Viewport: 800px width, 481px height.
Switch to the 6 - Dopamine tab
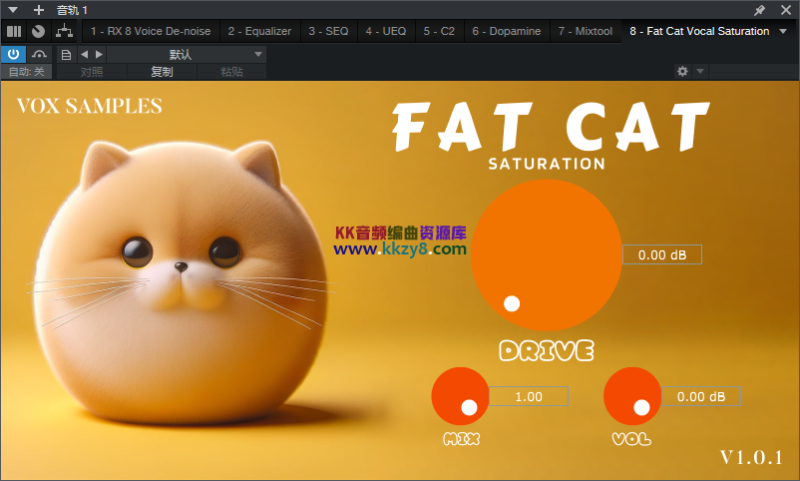tap(506, 31)
